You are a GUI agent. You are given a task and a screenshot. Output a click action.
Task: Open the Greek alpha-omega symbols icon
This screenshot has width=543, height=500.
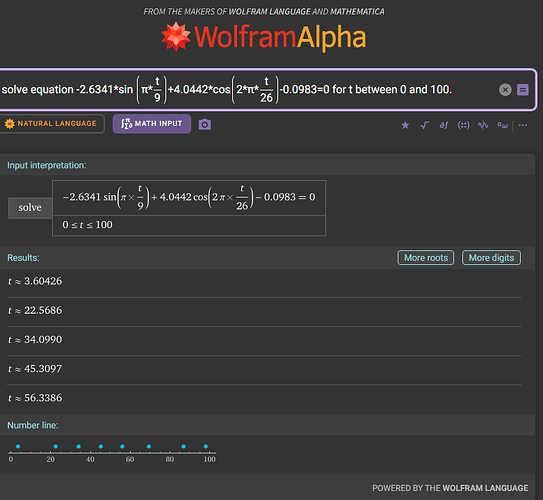(x=502, y=125)
